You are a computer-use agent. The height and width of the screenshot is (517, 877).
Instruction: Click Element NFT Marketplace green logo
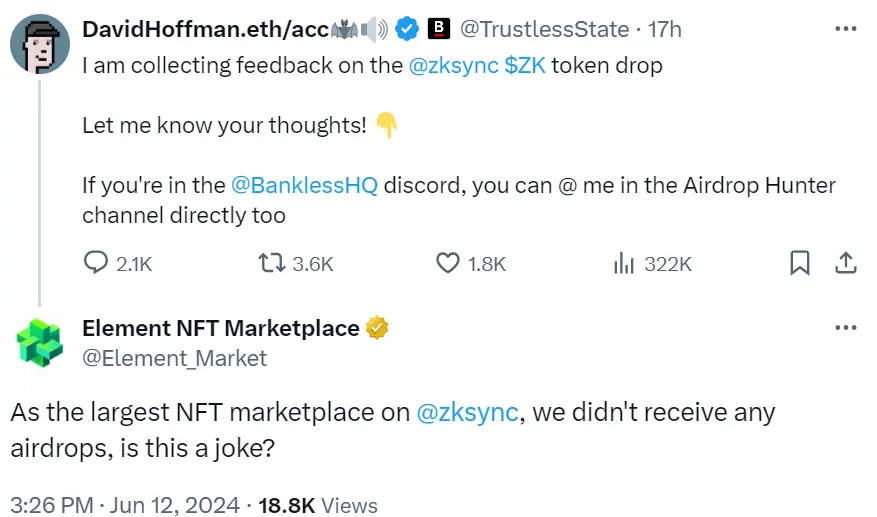click(40, 343)
